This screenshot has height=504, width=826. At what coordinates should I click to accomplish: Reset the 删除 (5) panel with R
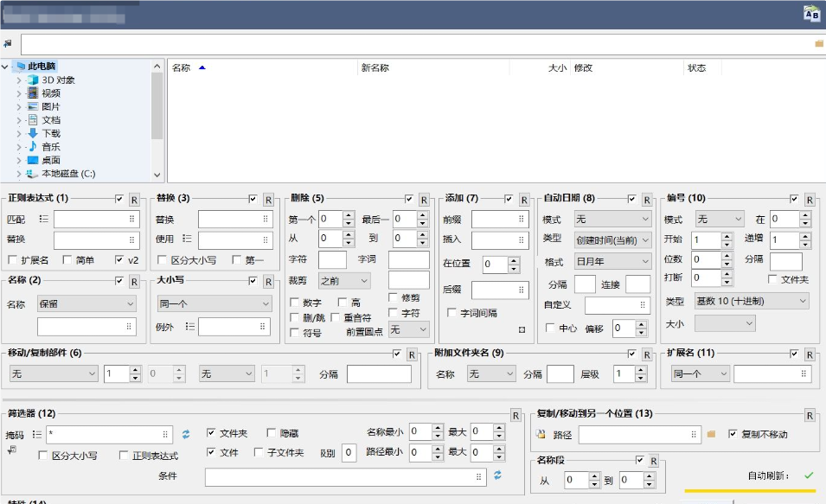424,200
